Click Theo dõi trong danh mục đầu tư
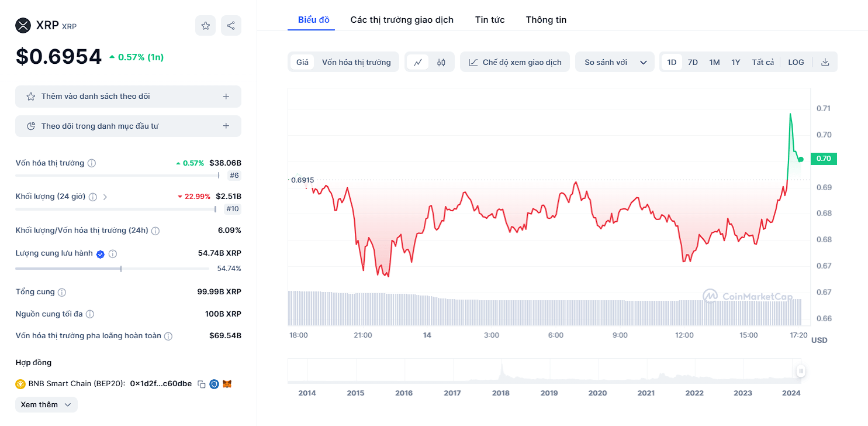The height and width of the screenshot is (426, 868). point(128,126)
